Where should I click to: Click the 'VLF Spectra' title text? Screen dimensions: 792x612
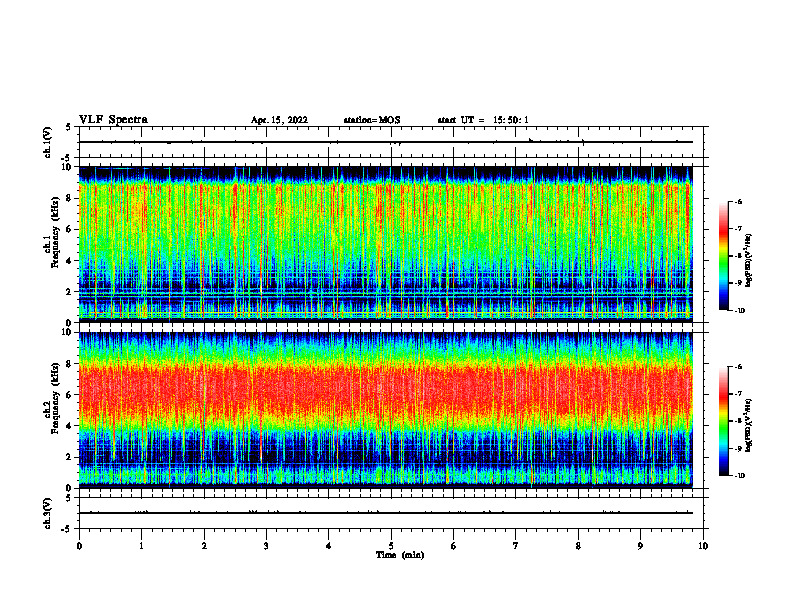113,120
